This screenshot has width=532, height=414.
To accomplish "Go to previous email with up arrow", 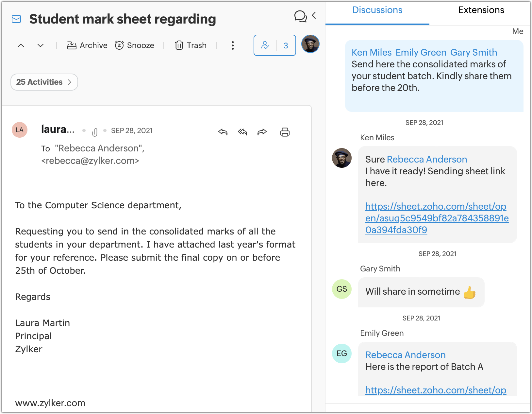I will [x=21, y=45].
